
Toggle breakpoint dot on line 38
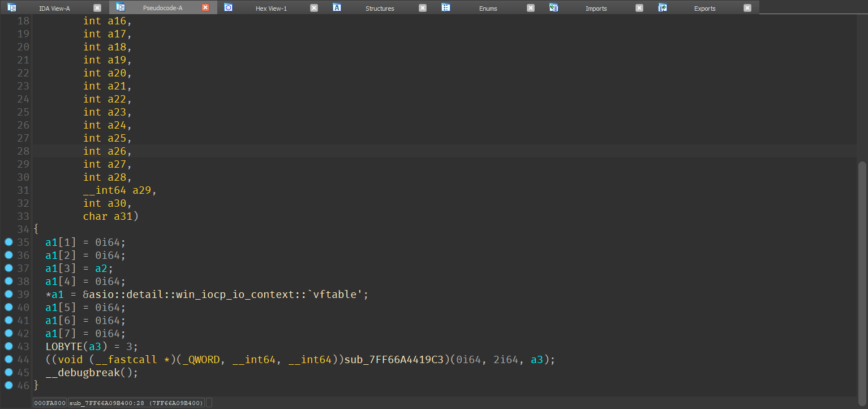click(8, 281)
